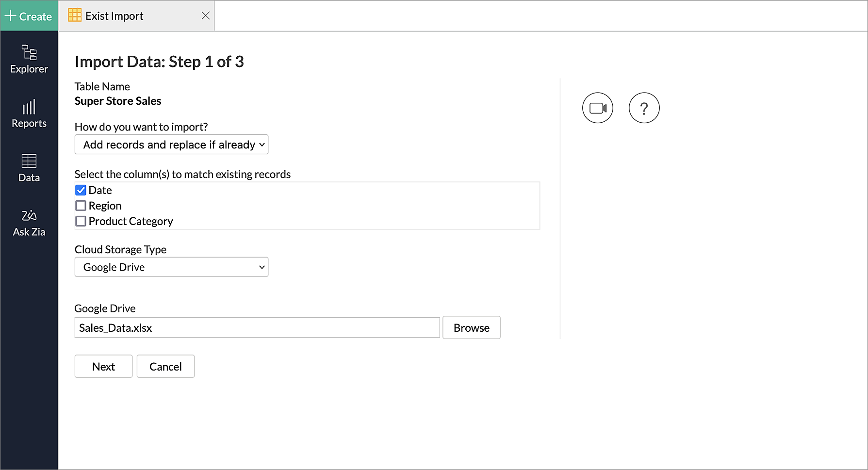Enable the Region column checkbox
Viewport: 868px width, 470px height.
(81, 206)
